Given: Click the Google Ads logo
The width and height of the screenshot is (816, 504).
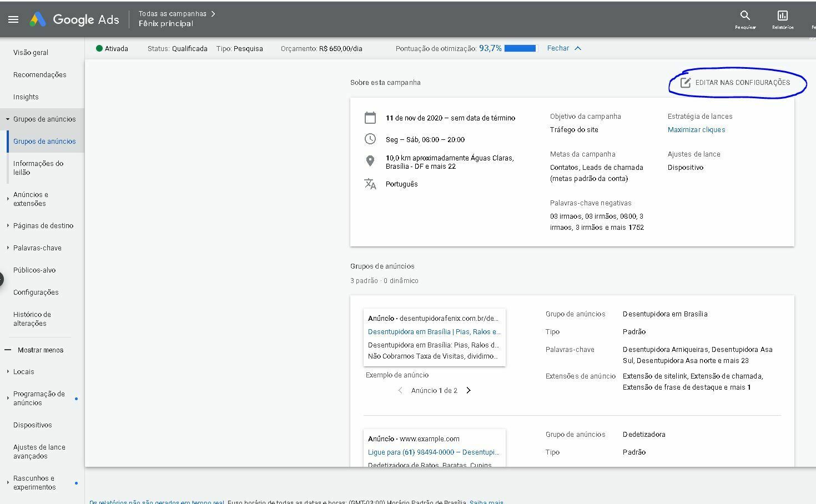Looking at the screenshot, I should point(74,19).
